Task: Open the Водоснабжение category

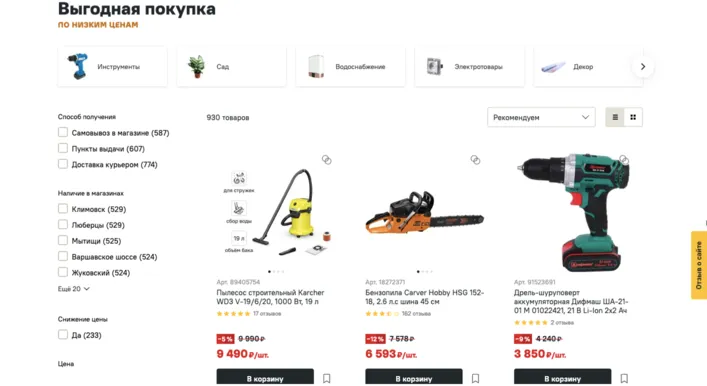Action: [350, 67]
